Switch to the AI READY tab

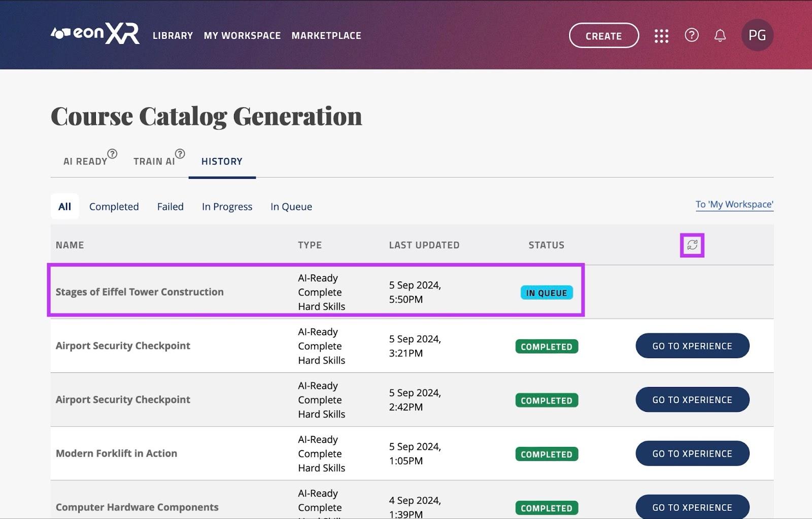tap(85, 161)
